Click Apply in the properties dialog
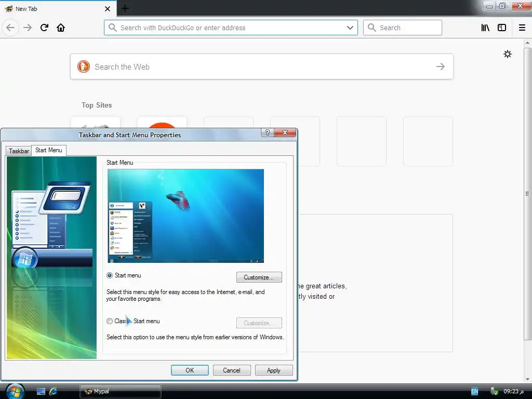 pyautogui.click(x=274, y=370)
